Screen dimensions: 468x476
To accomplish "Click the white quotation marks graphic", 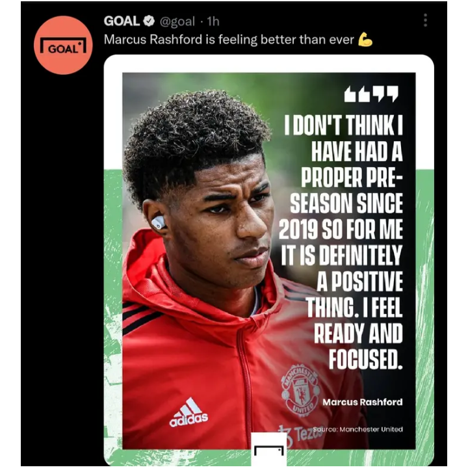I will click(x=371, y=94).
